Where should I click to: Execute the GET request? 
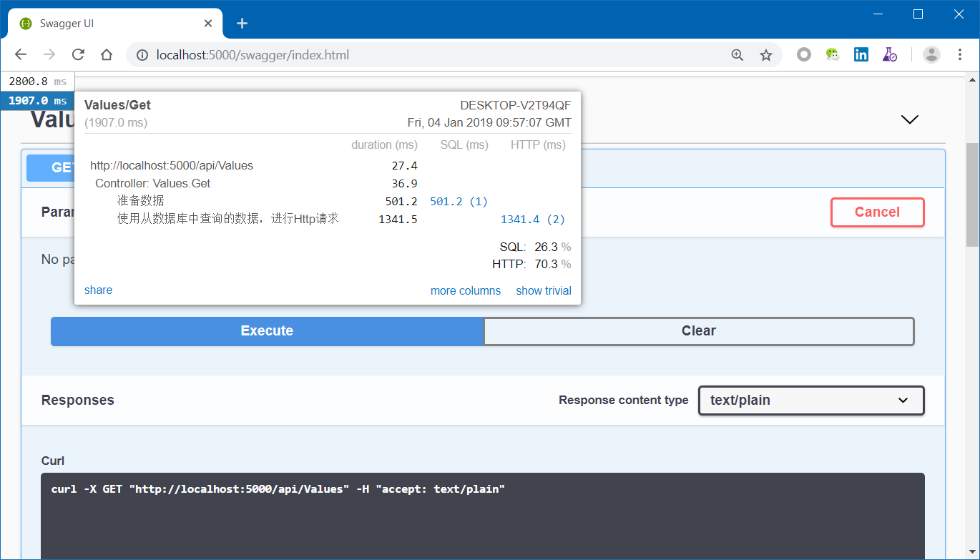[x=267, y=331]
